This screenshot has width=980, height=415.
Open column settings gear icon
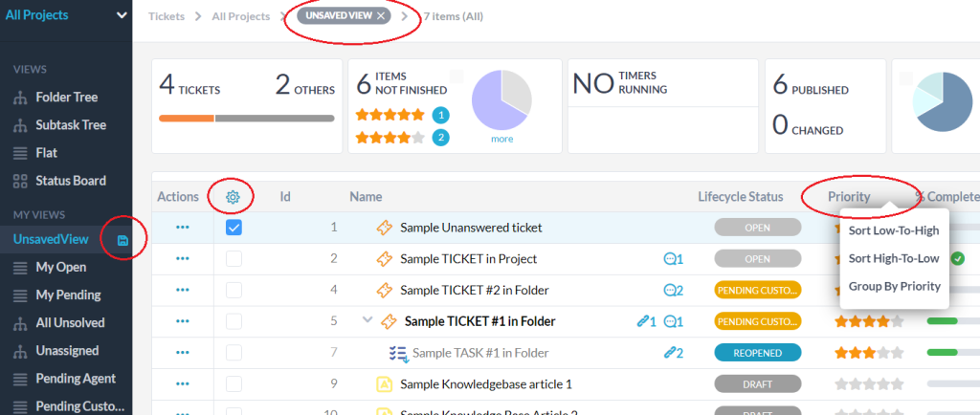233,197
